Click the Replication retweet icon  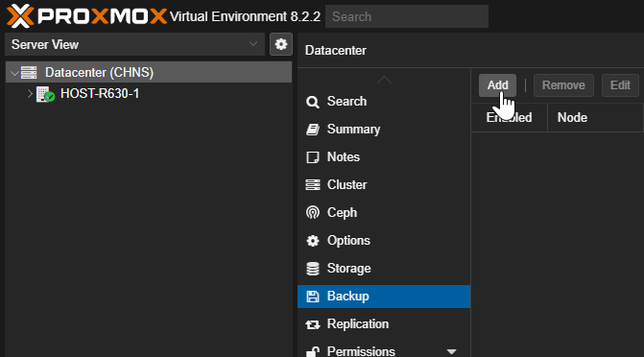[x=313, y=324]
